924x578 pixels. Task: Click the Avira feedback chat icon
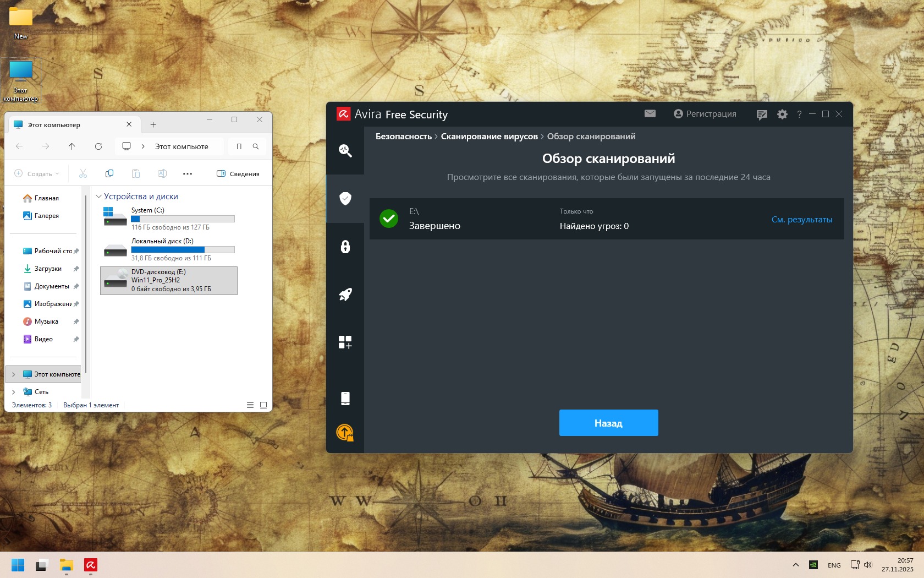pyautogui.click(x=762, y=114)
